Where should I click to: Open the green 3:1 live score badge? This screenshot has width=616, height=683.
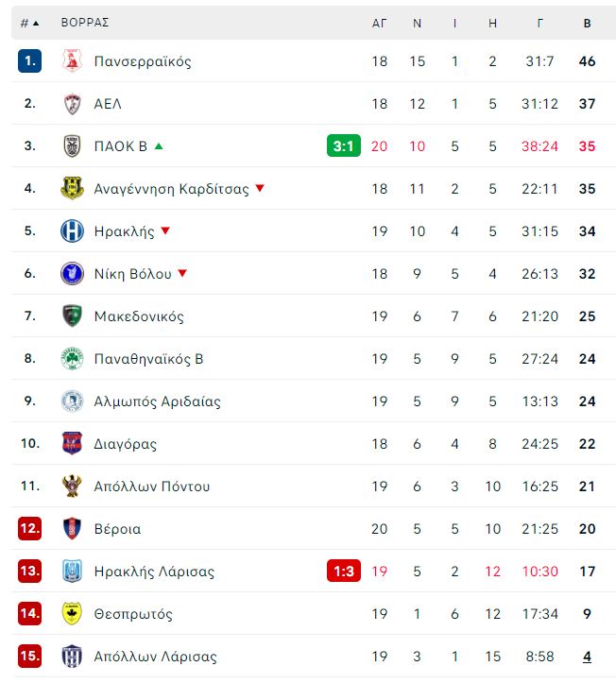pyautogui.click(x=344, y=145)
